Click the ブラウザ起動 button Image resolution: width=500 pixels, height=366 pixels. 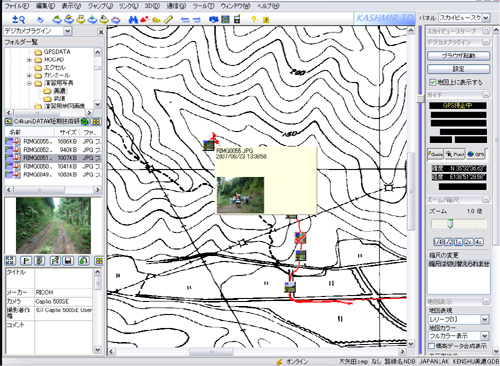tap(458, 56)
